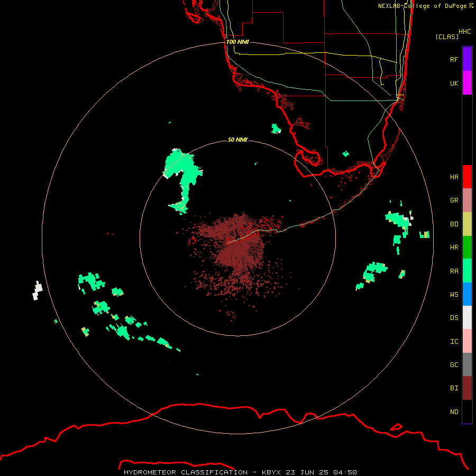Select the WS blue legend swatch
Screen dimensions: 476x476
(467, 294)
